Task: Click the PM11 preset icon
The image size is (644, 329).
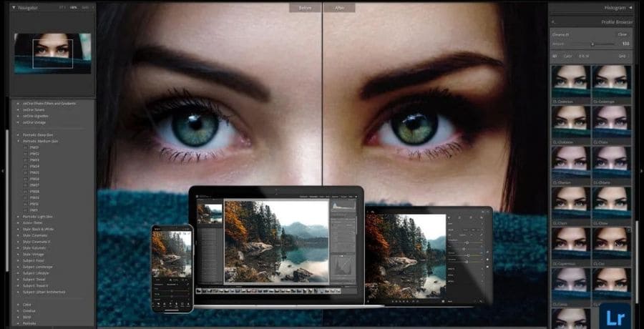Action: (x=26, y=210)
